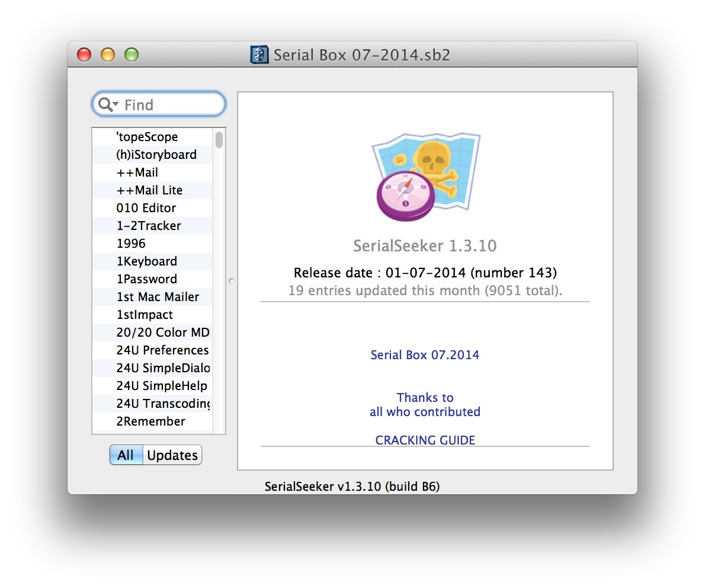The width and height of the screenshot is (705, 588).
Task: Open the search options dropdown arrow
Action: click(x=116, y=104)
